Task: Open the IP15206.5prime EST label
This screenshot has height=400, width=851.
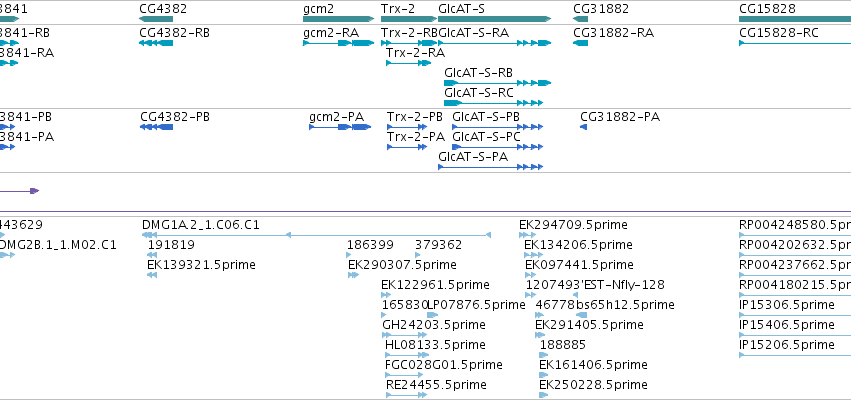Action: click(x=787, y=346)
